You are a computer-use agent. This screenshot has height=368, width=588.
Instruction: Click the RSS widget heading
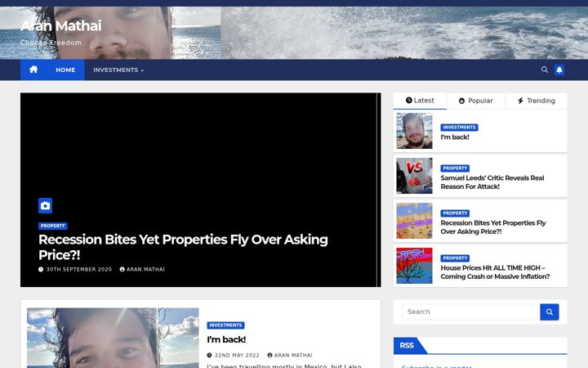pos(407,345)
